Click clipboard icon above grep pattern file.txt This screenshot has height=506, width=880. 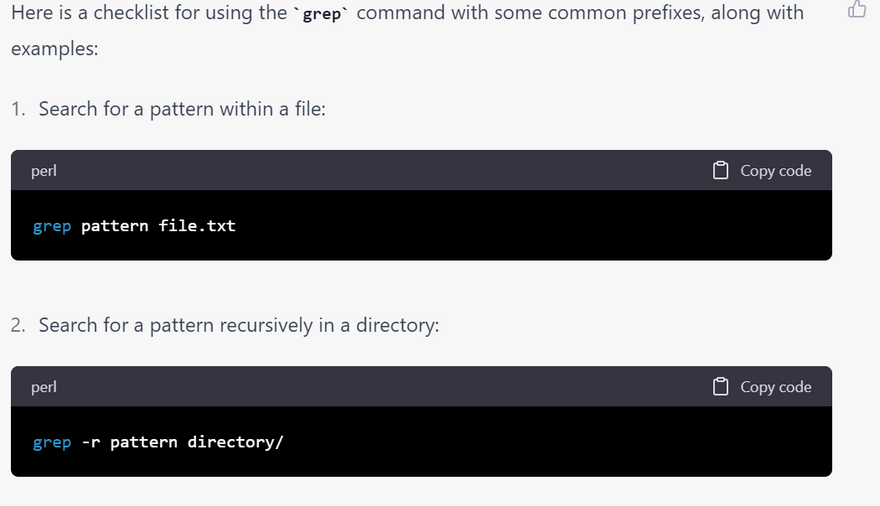(x=721, y=170)
